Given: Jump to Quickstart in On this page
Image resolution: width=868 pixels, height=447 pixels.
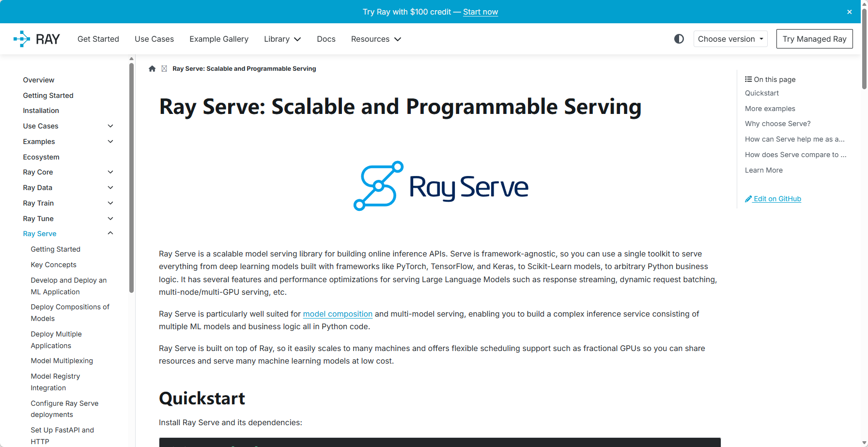Looking at the screenshot, I should click(x=762, y=93).
